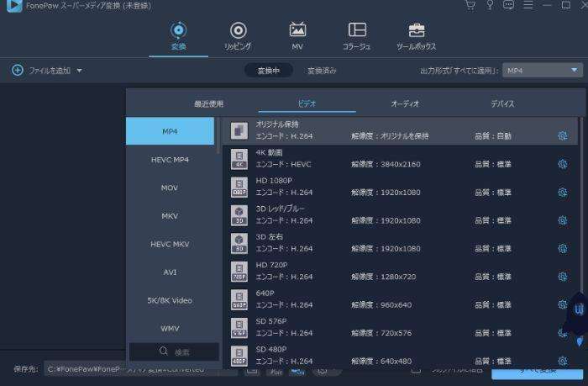This screenshot has height=386, width=588.
Task: Click the key register icon
Action: tap(490, 5)
